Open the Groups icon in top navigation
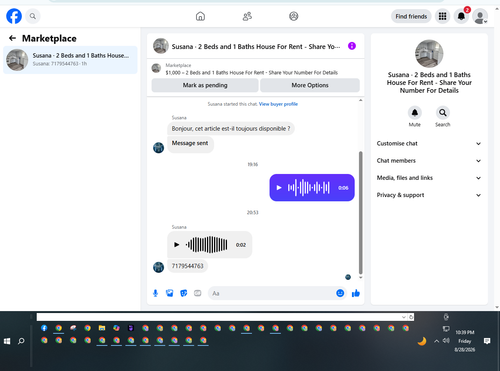This screenshot has width=500, height=371. click(x=294, y=16)
